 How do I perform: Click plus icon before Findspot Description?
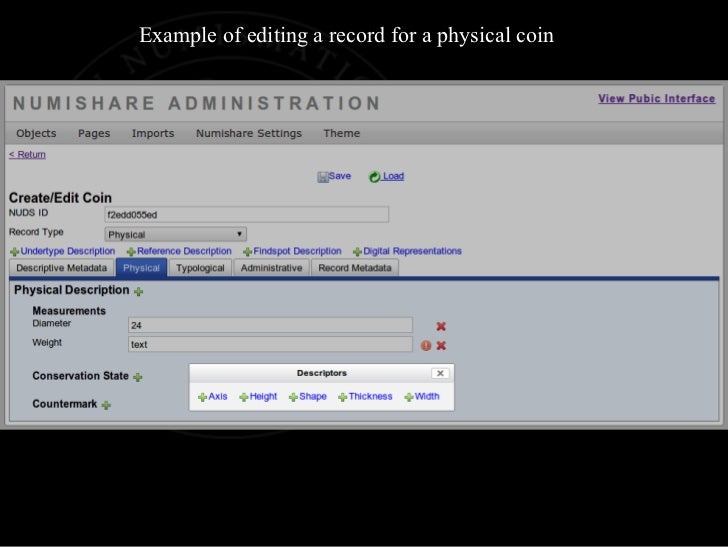[247, 252]
